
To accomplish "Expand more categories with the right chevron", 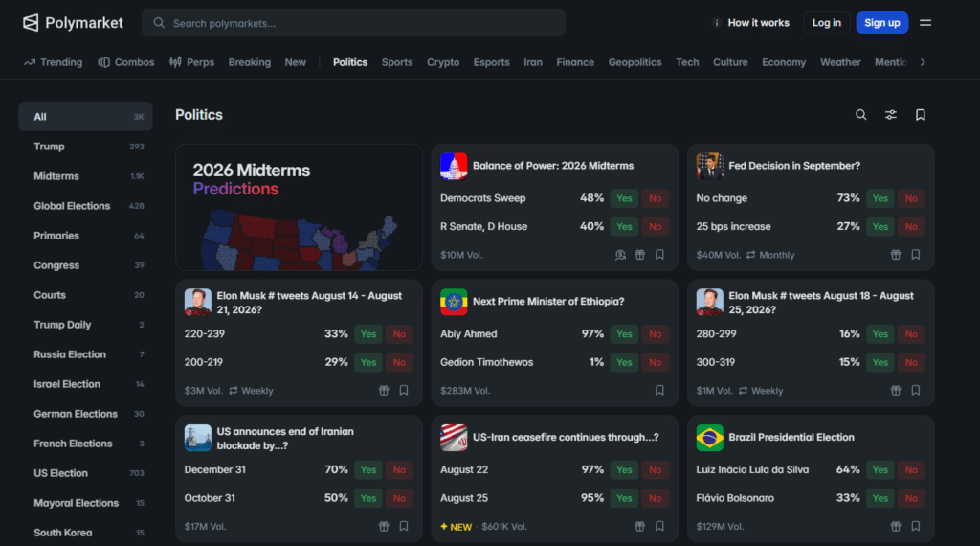I will pyautogui.click(x=923, y=62).
